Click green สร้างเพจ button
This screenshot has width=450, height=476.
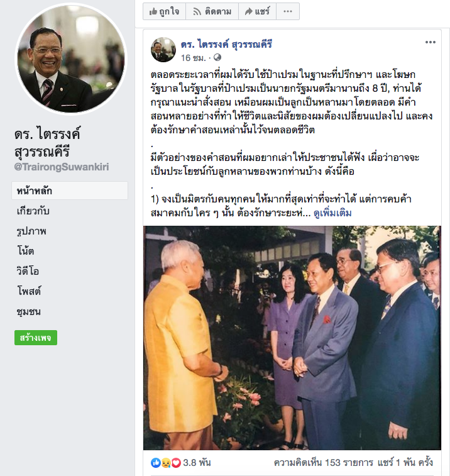point(36,338)
